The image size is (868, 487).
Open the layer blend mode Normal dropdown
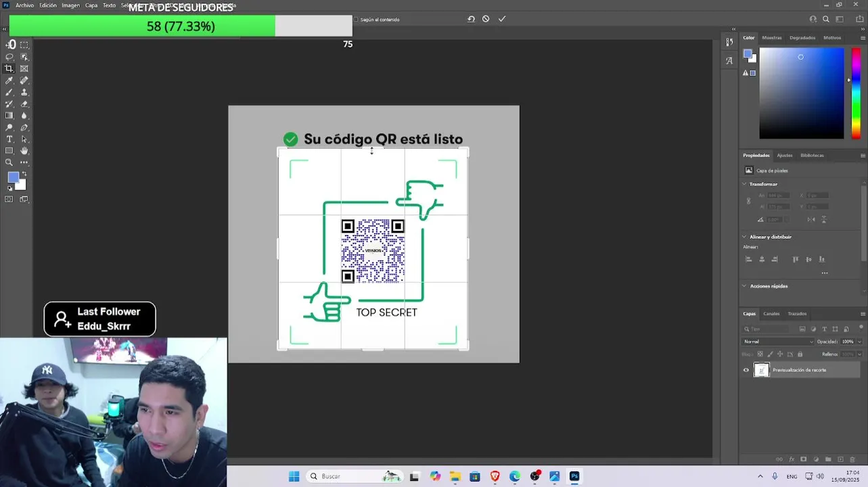[778, 342]
